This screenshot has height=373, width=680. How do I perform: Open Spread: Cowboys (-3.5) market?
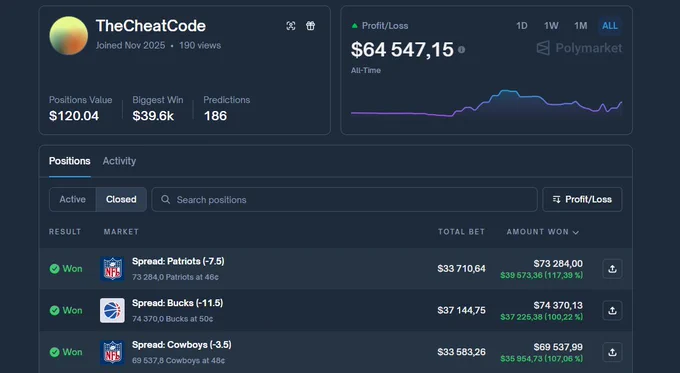[x=182, y=344]
